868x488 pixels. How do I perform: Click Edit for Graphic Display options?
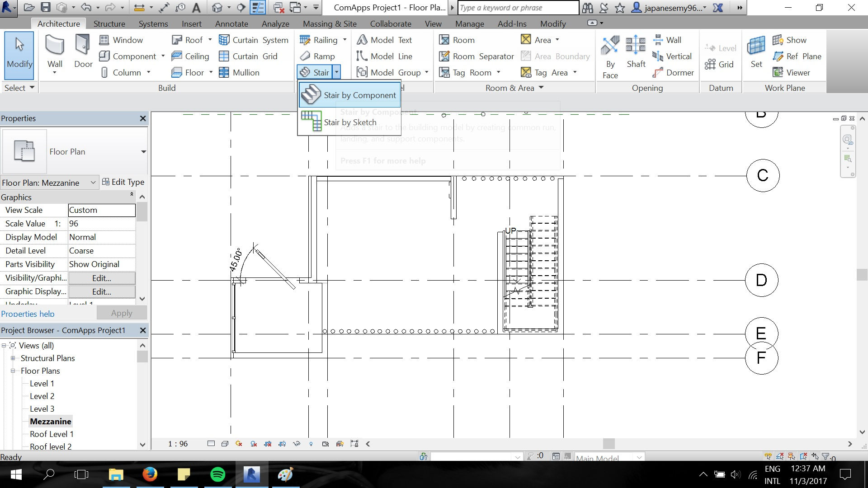(102, 291)
